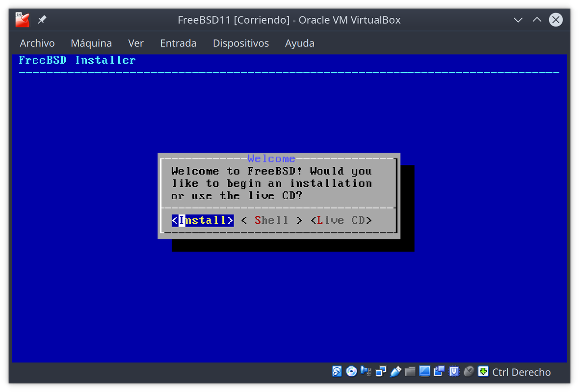Image resolution: width=579 pixels, height=392 pixels.
Task: Click the video capture status icon
Action: pos(439,371)
